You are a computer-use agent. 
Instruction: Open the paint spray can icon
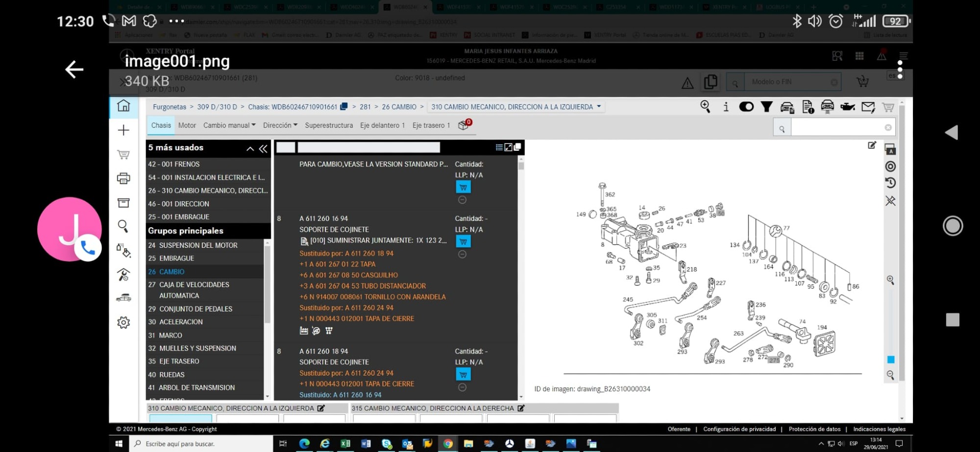pyautogui.click(x=123, y=250)
